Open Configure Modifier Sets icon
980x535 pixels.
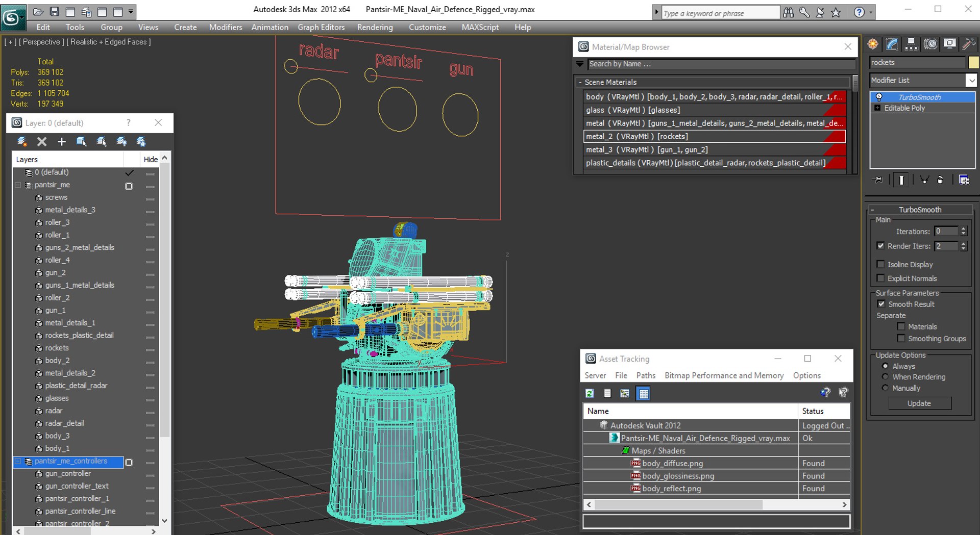coord(964,180)
